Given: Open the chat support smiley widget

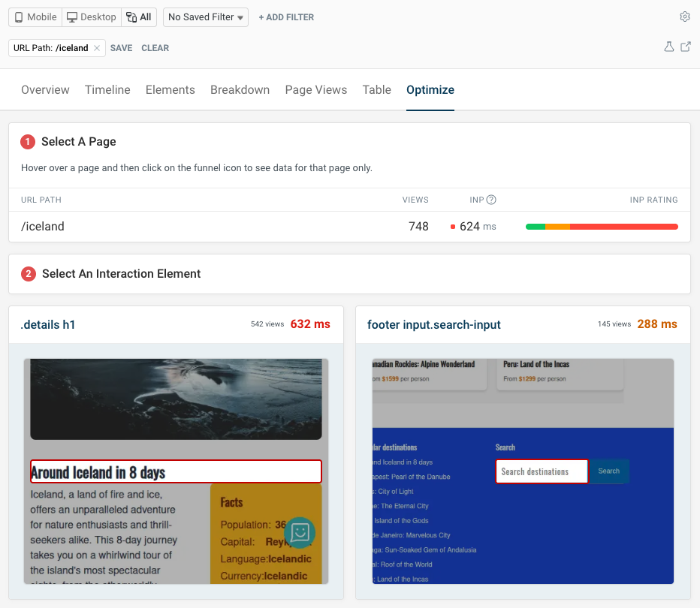Looking at the screenshot, I should tap(300, 532).
